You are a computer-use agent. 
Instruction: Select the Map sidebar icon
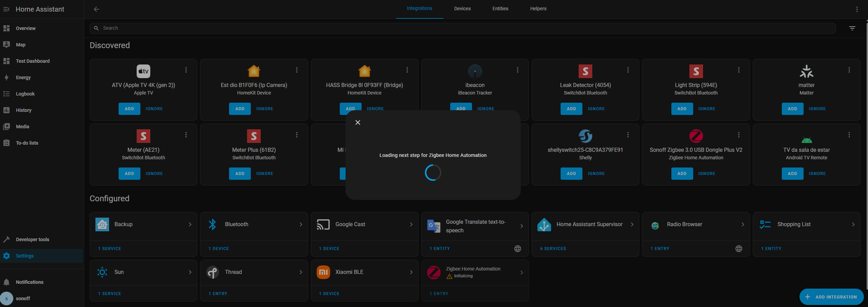pos(6,44)
